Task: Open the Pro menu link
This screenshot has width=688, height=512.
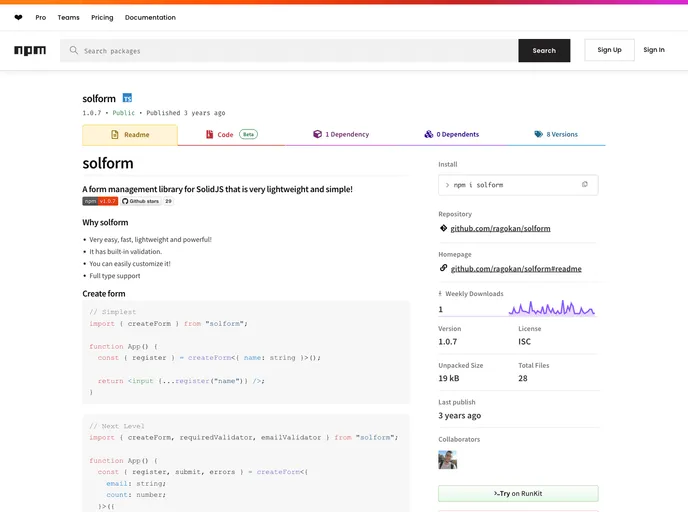Action: pos(41,18)
